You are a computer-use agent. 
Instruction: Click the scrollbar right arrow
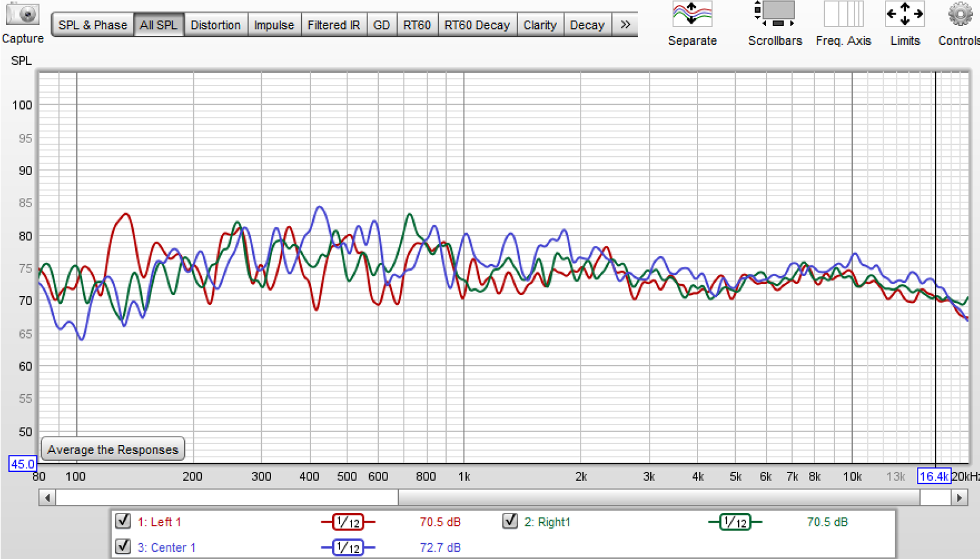point(959,498)
